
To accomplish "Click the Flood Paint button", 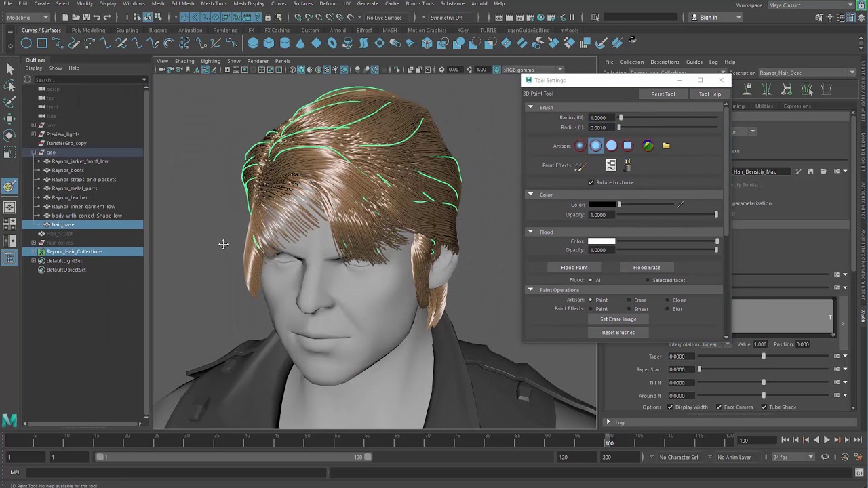I will point(574,267).
